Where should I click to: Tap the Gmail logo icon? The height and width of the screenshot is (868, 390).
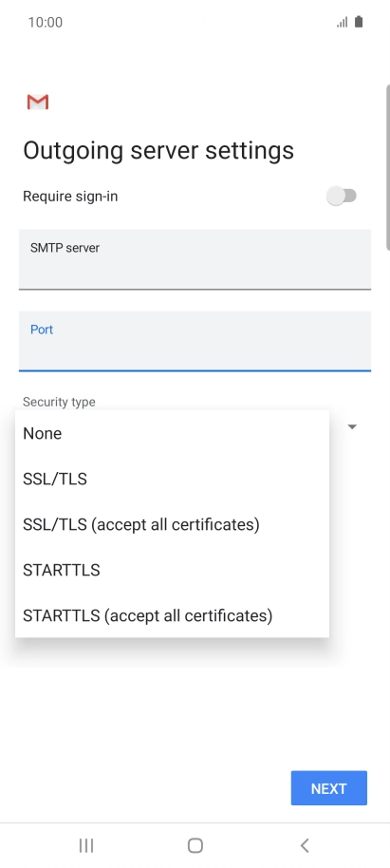[38, 102]
